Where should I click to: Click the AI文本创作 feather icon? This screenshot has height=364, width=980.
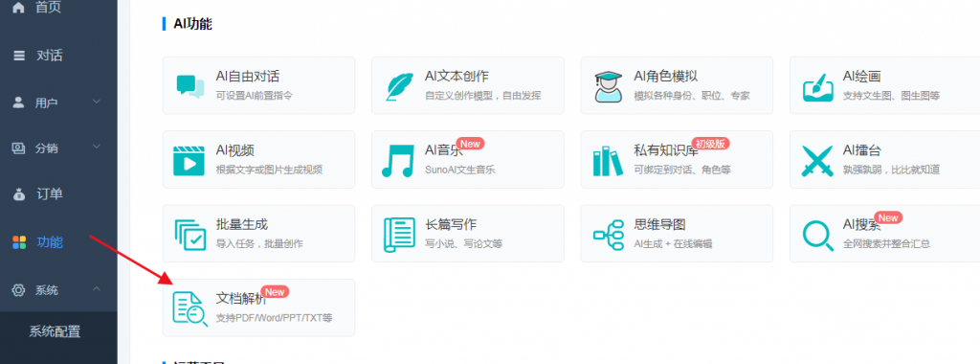pos(399,86)
